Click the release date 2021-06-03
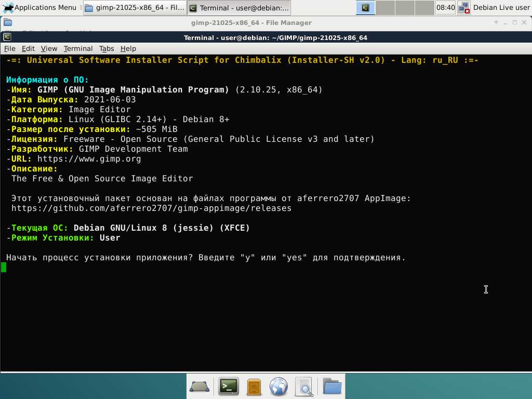The width and height of the screenshot is (532, 399). coord(110,99)
